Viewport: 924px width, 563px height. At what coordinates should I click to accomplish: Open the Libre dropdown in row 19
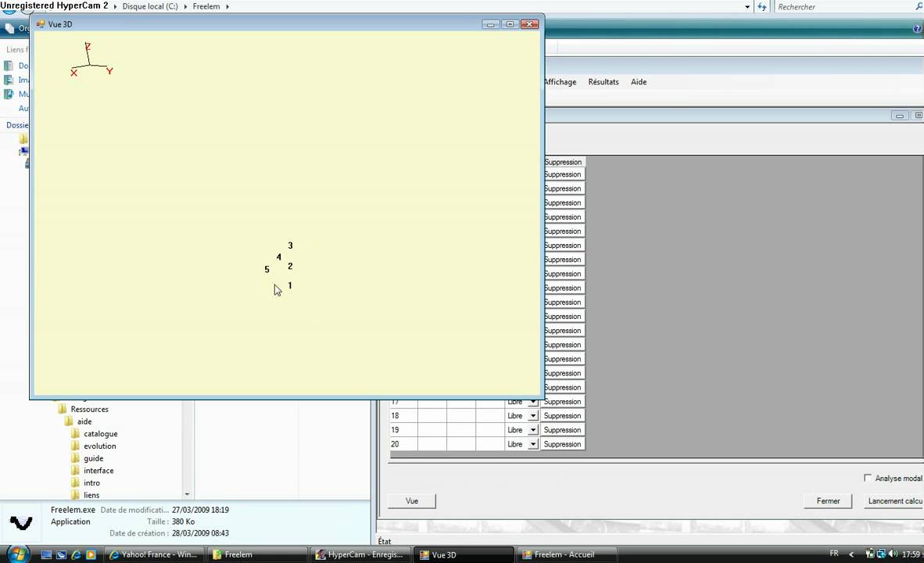tap(532, 430)
